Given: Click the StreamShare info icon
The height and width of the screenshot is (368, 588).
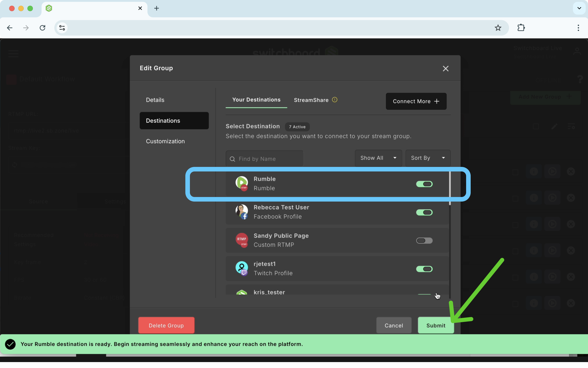Looking at the screenshot, I should 335,100.
